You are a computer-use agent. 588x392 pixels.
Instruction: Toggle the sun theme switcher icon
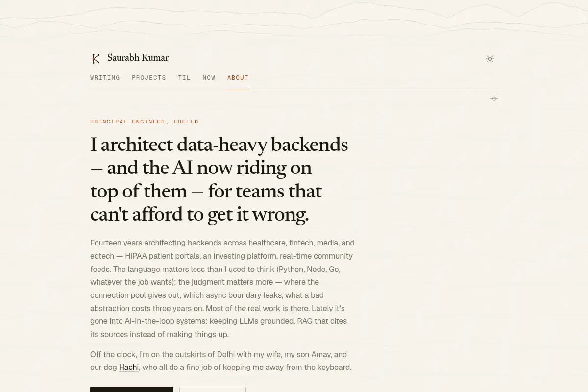[490, 59]
